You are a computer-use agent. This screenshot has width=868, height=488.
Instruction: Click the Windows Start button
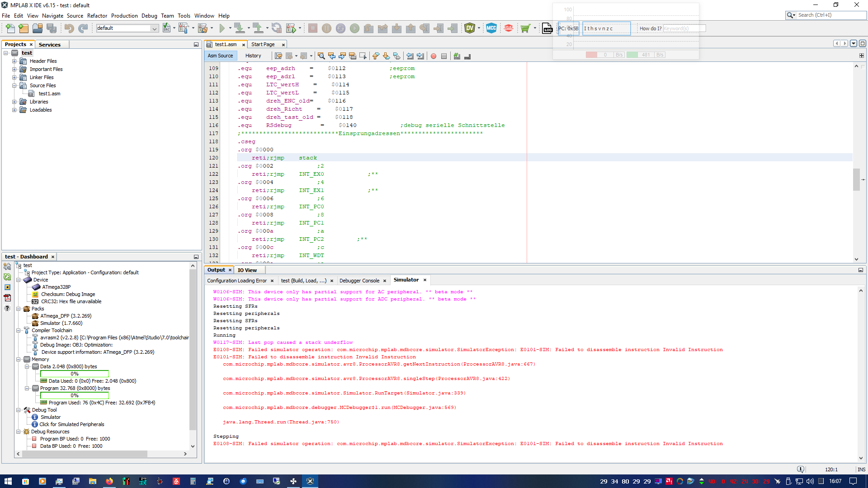click(8, 481)
